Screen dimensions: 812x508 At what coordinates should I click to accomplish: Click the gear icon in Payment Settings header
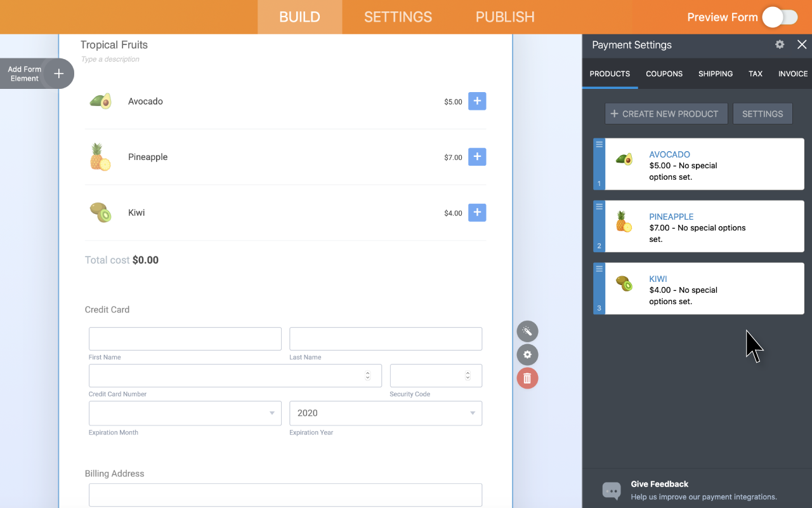pos(779,44)
